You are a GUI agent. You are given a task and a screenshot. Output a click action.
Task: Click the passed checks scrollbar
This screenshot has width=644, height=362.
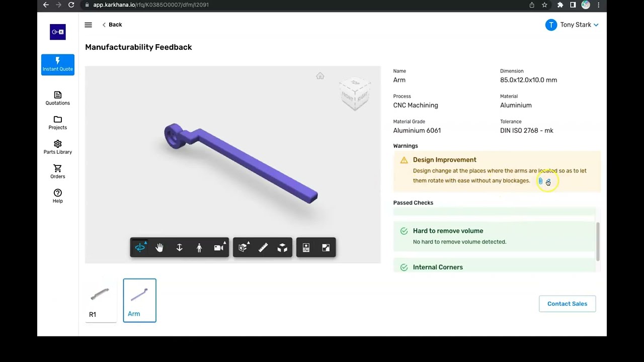click(x=598, y=242)
